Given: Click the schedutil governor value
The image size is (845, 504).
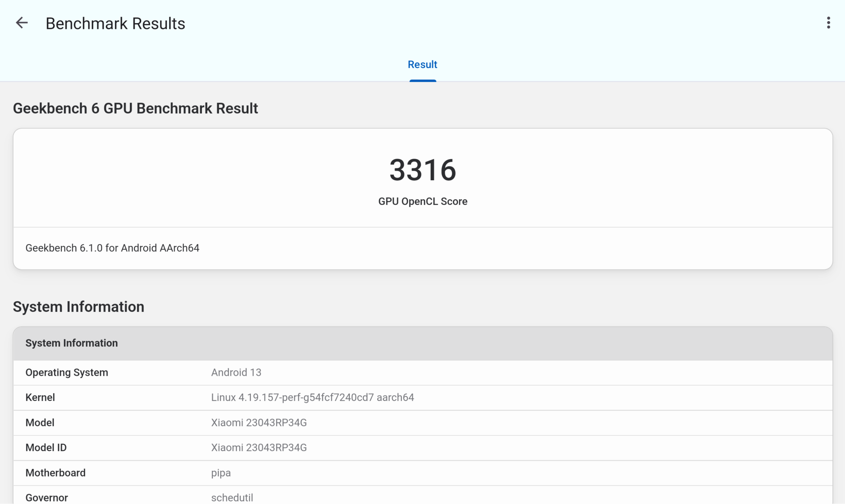Looking at the screenshot, I should point(232,497).
